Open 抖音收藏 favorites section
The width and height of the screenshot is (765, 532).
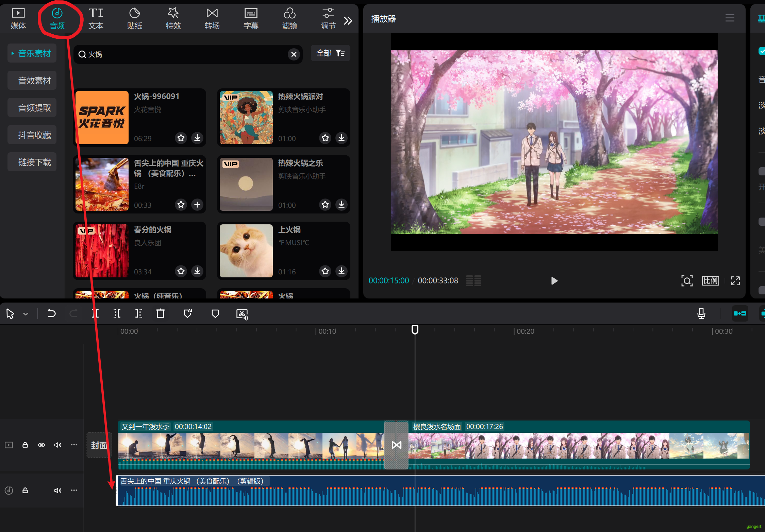click(32, 135)
